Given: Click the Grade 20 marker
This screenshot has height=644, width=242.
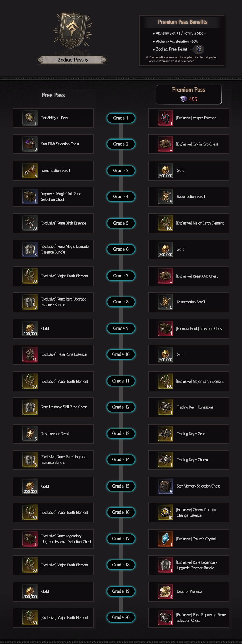Looking at the screenshot, I should pyautogui.click(x=121, y=617).
